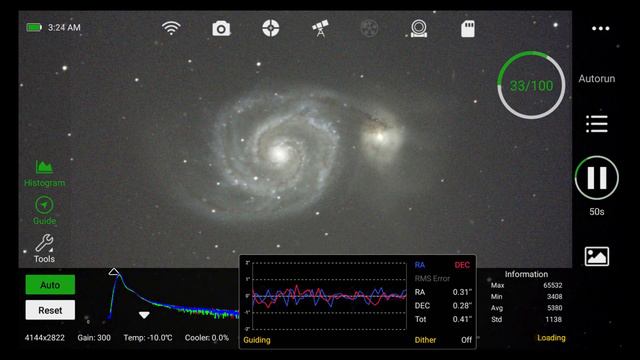The height and width of the screenshot is (360, 640).
Task: Click the Tot RMS value 0.41"
Action: 462,319
